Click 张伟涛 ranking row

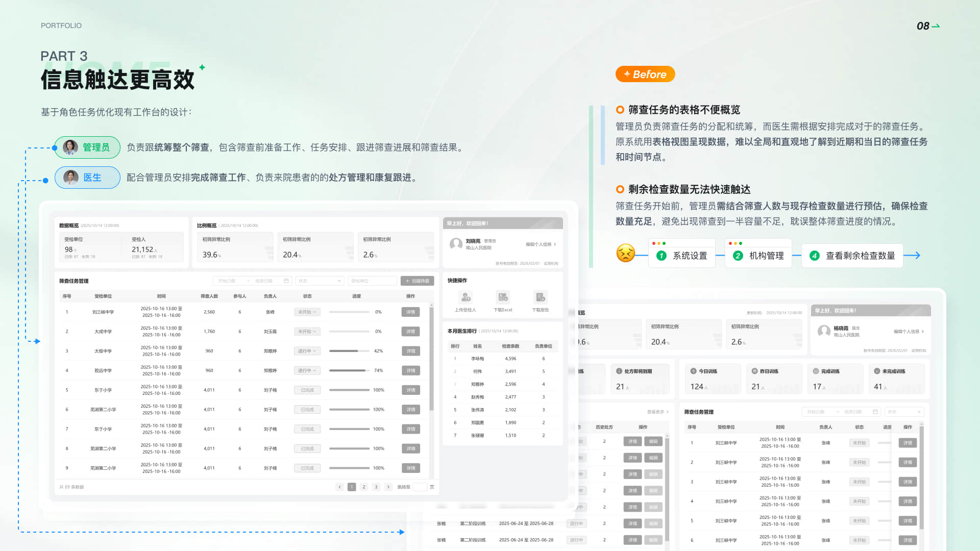coord(503,410)
